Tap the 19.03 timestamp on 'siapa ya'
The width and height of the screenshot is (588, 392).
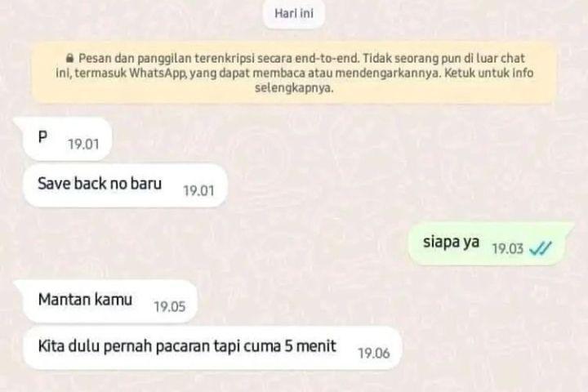pyautogui.click(x=507, y=249)
